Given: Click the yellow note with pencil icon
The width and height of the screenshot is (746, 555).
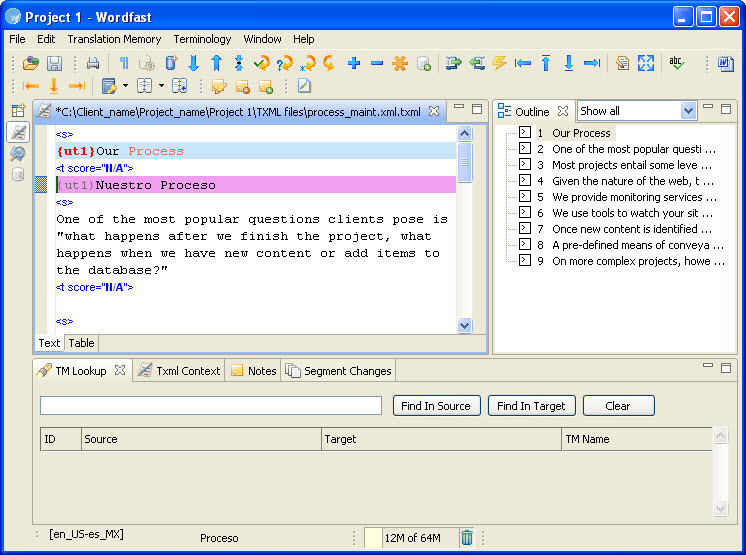Looking at the screenshot, I should point(219,86).
